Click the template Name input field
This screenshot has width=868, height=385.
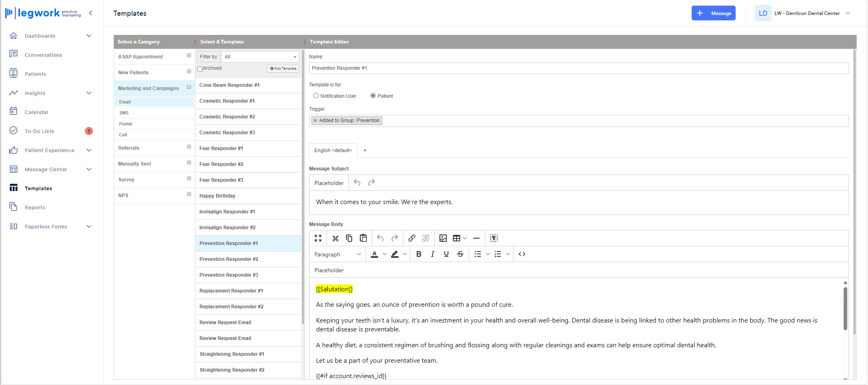578,68
